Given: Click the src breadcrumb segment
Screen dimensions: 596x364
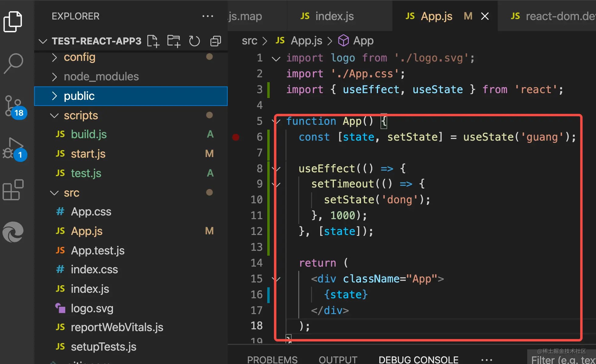Looking at the screenshot, I should coord(249,41).
